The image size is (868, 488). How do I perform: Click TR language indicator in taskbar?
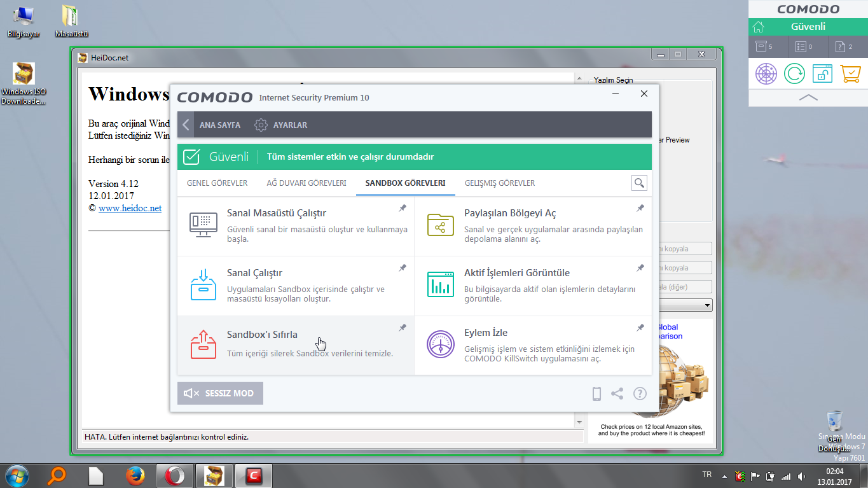click(x=706, y=475)
